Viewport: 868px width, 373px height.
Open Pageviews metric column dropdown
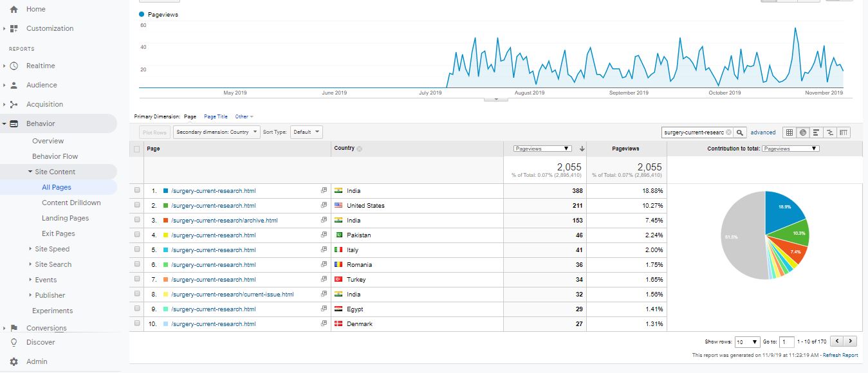point(542,149)
